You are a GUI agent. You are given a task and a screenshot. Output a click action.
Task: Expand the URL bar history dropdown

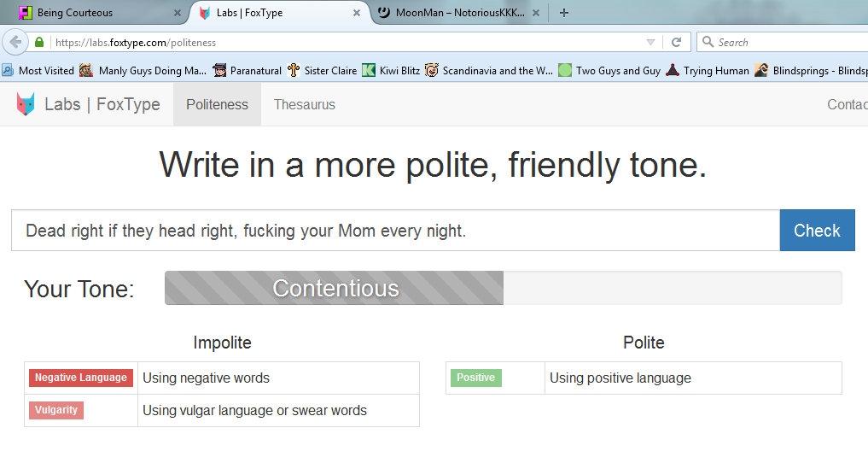click(x=650, y=42)
